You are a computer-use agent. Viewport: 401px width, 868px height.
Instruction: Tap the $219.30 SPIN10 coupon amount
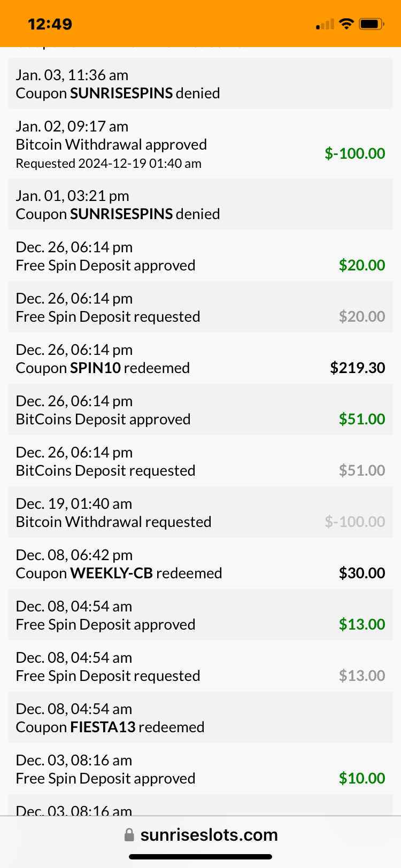pyautogui.click(x=357, y=368)
